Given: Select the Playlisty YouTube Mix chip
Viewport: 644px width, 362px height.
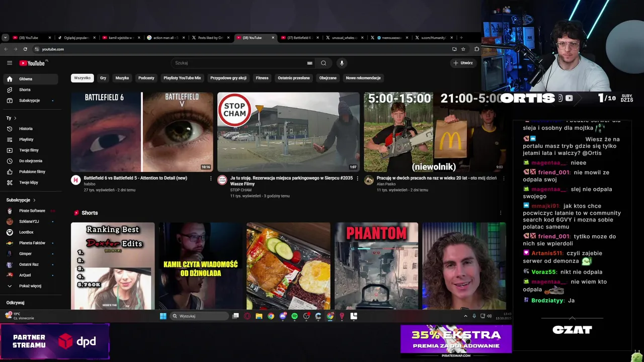Looking at the screenshot, I should click(182, 78).
